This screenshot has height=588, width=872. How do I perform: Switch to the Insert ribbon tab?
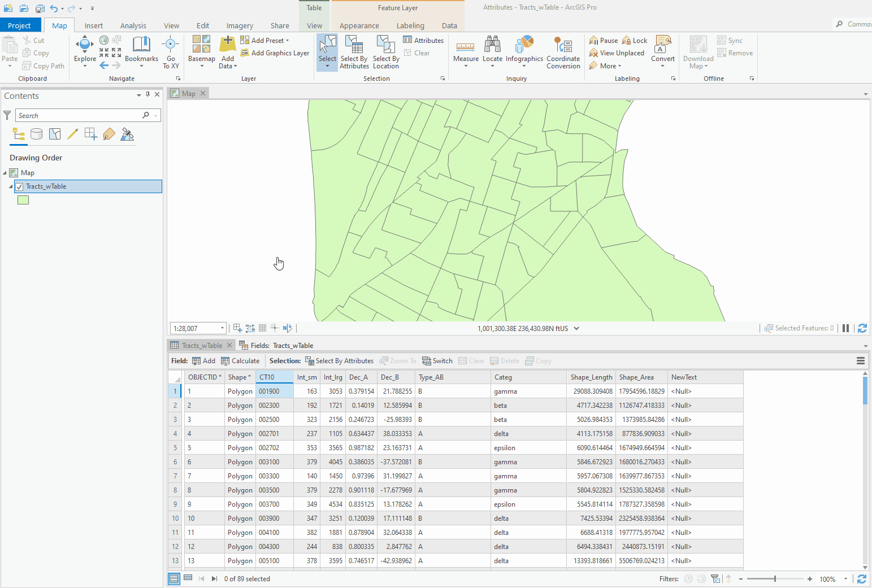(x=94, y=25)
